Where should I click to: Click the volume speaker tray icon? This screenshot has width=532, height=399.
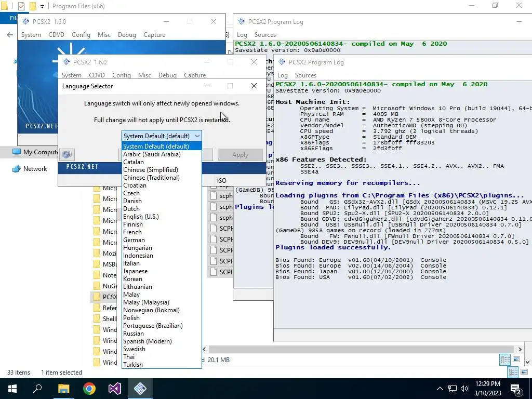pyautogui.click(x=465, y=389)
